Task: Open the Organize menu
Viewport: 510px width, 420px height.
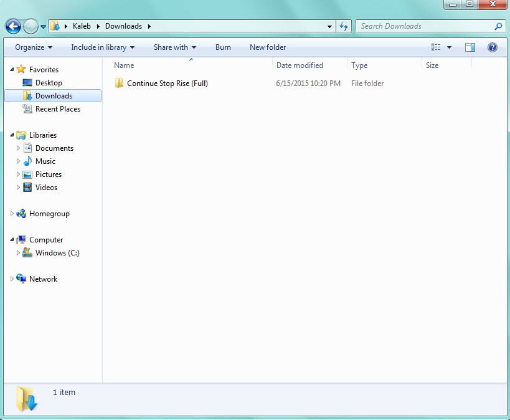Action: (34, 47)
